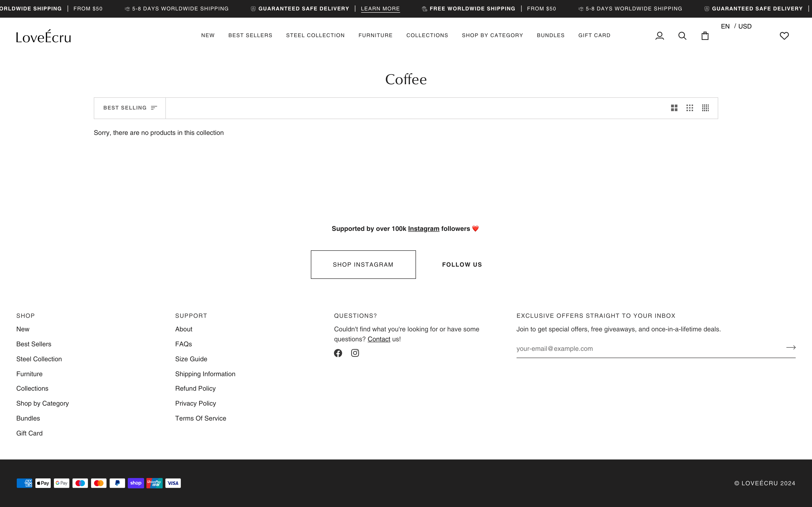
Task: Open LoveÉcru's Instagram icon in footer
Action: coord(355,353)
